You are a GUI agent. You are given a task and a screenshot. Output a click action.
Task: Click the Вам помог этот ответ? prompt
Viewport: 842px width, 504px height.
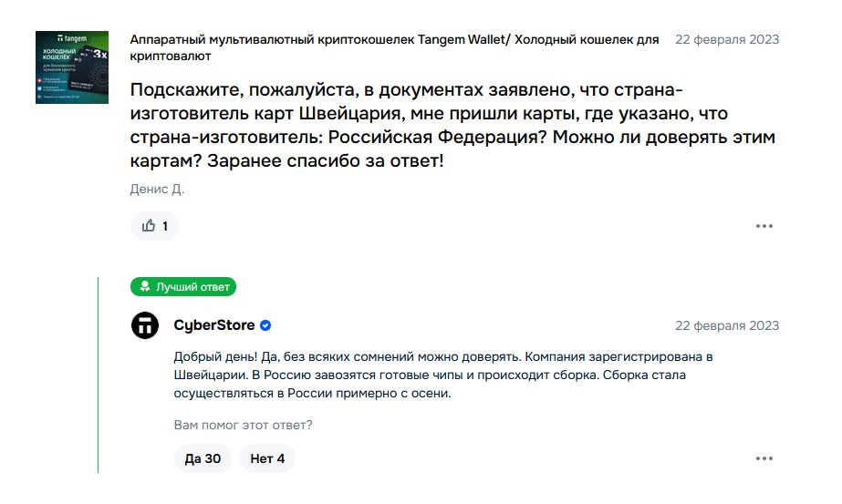pyautogui.click(x=243, y=425)
